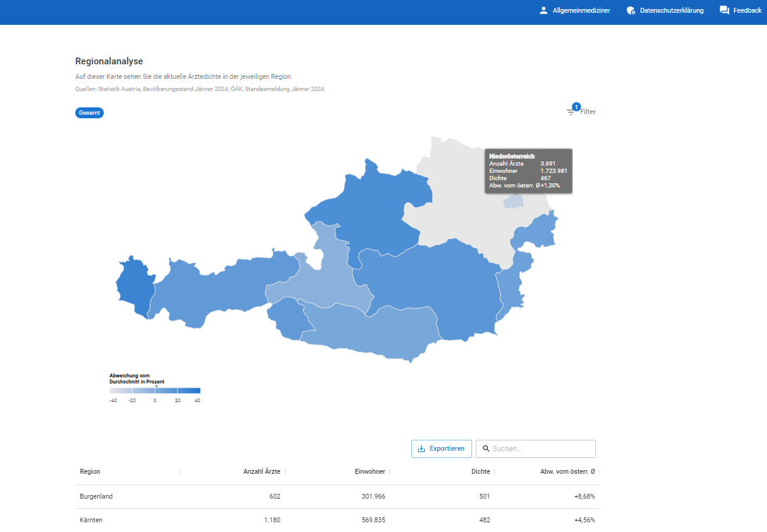Sort by Anzahl Ärzte column header
The height and width of the screenshot is (532, 767).
pyautogui.click(x=262, y=472)
